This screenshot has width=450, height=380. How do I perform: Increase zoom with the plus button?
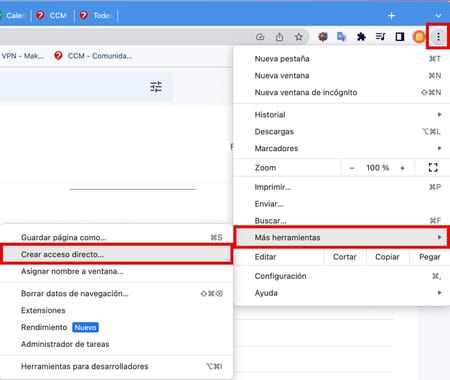(402, 168)
